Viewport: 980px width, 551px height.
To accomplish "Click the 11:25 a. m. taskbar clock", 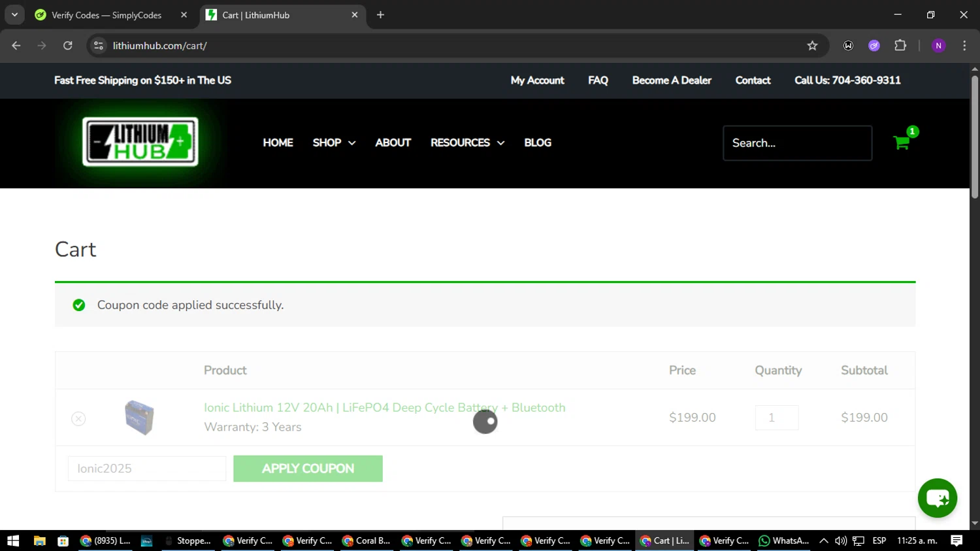I will [917, 541].
